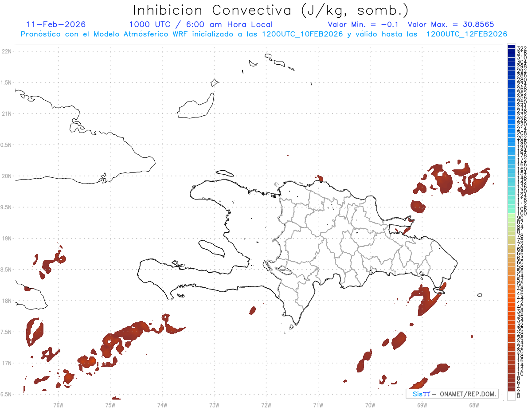Click the "100" value on the color scale

click(521, 214)
